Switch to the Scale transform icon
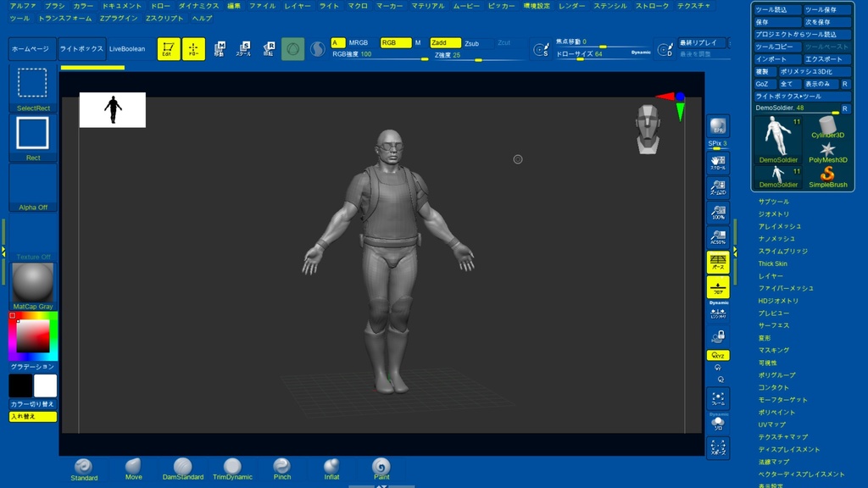 pos(243,48)
